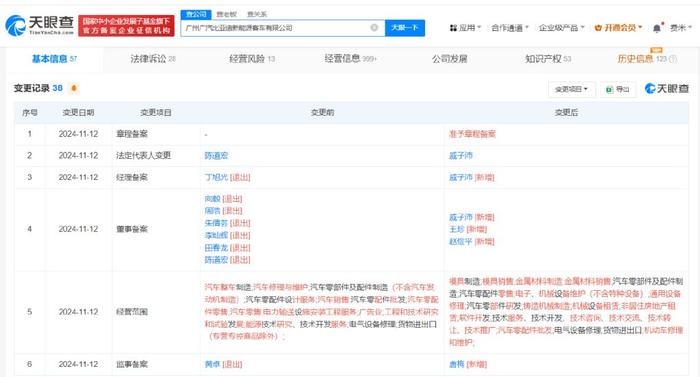Open exited director 李灿辉 link
Image resolution: width=700 pixels, height=377 pixels.
tap(216, 235)
